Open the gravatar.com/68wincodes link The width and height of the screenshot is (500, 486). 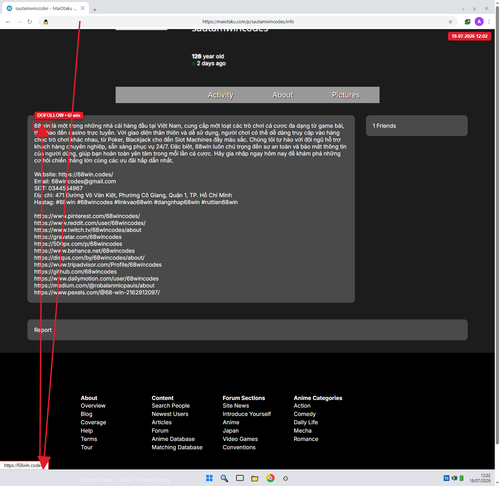78,237
